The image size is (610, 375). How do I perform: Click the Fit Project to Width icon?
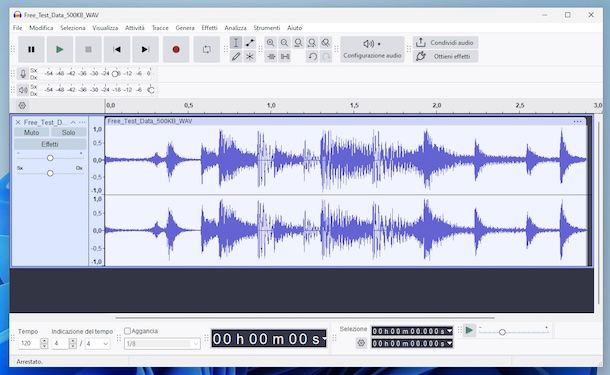click(x=312, y=43)
